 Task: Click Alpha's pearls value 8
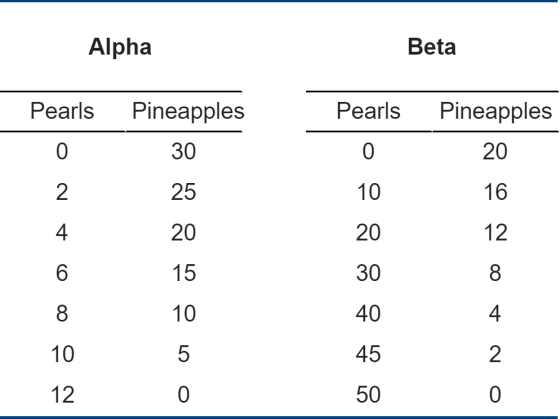62,314
